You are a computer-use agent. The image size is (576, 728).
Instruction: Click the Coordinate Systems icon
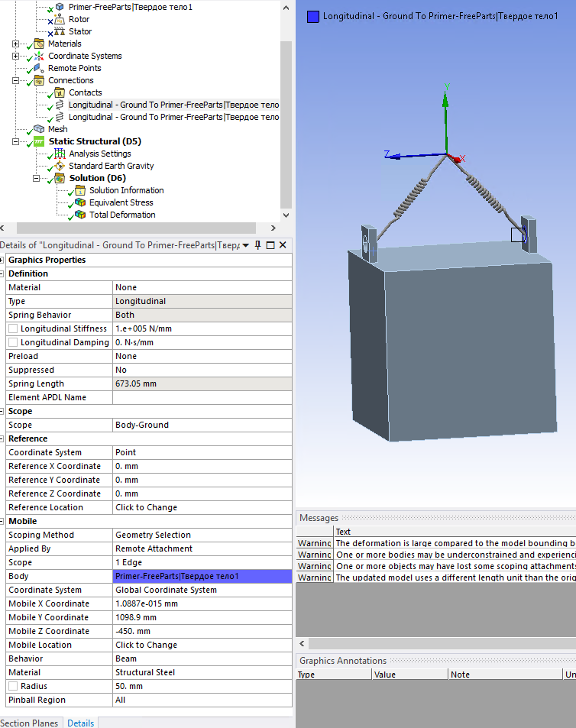pos(39,56)
